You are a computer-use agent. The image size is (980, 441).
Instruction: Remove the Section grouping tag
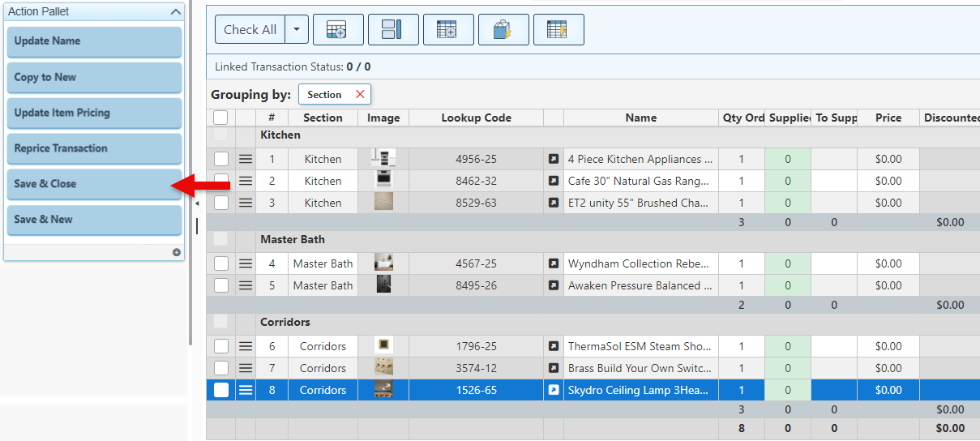360,95
